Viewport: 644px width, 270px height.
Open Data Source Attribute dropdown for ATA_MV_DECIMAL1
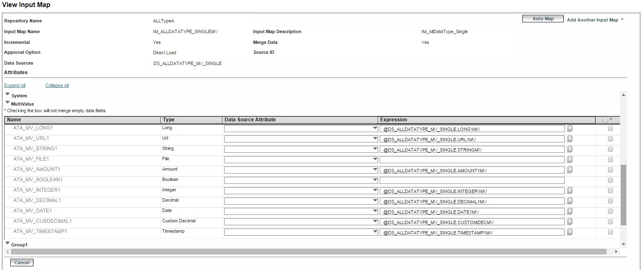coord(301,201)
